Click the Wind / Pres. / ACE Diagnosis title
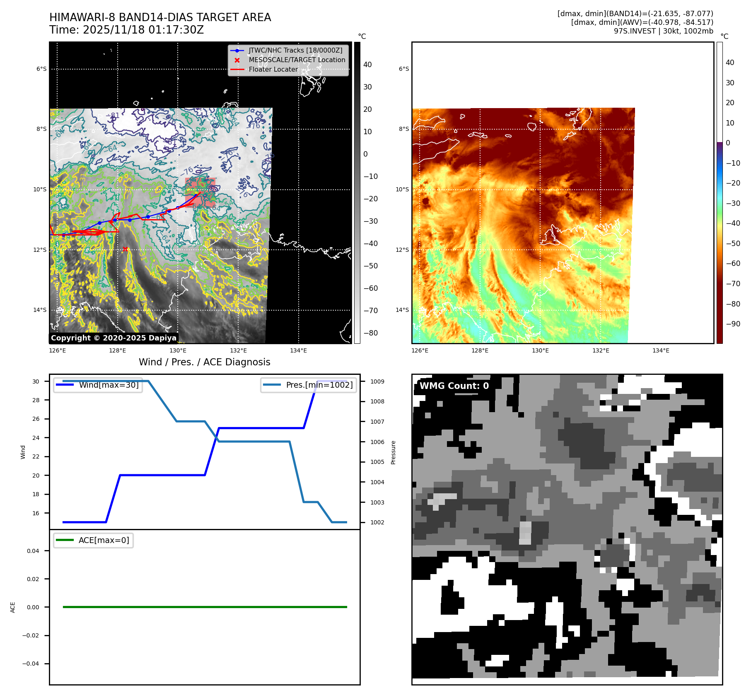This screenshot has width=751, height=700. point(204,362)
